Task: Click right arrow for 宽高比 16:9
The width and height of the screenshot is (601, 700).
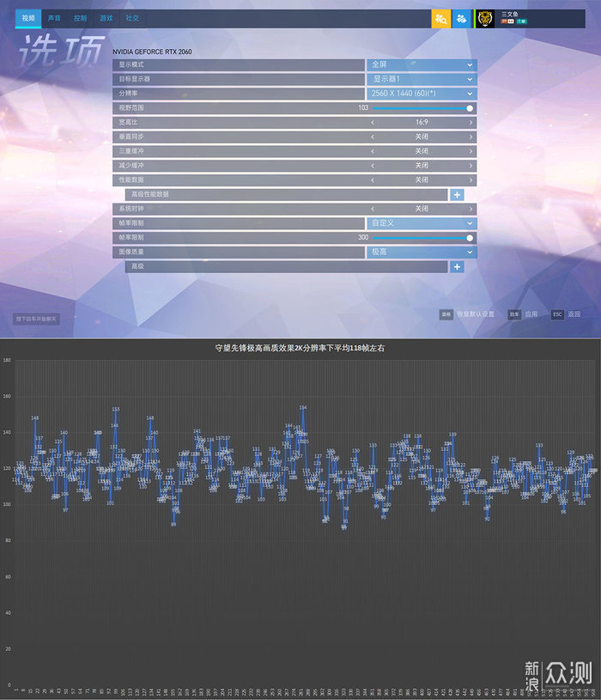Action: (470, 122)
